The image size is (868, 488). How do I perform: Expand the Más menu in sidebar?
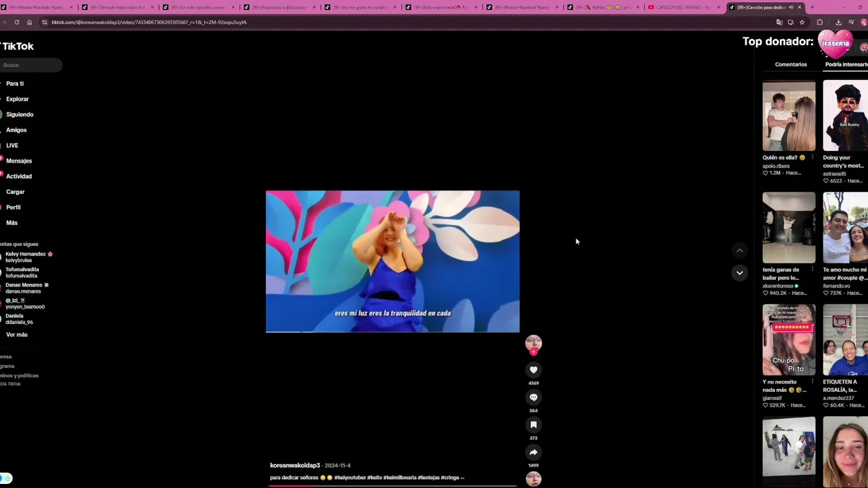pos(12,223)
